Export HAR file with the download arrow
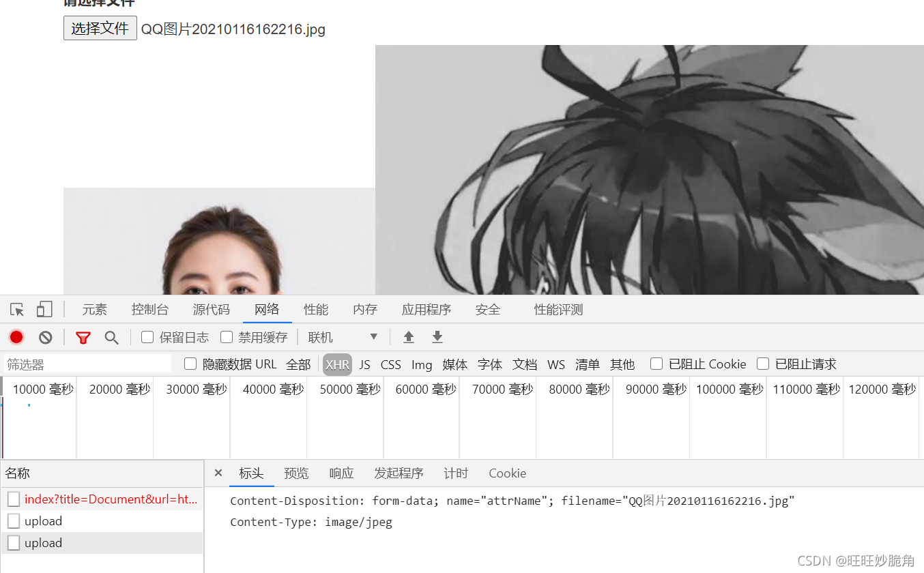 point(437,337)
